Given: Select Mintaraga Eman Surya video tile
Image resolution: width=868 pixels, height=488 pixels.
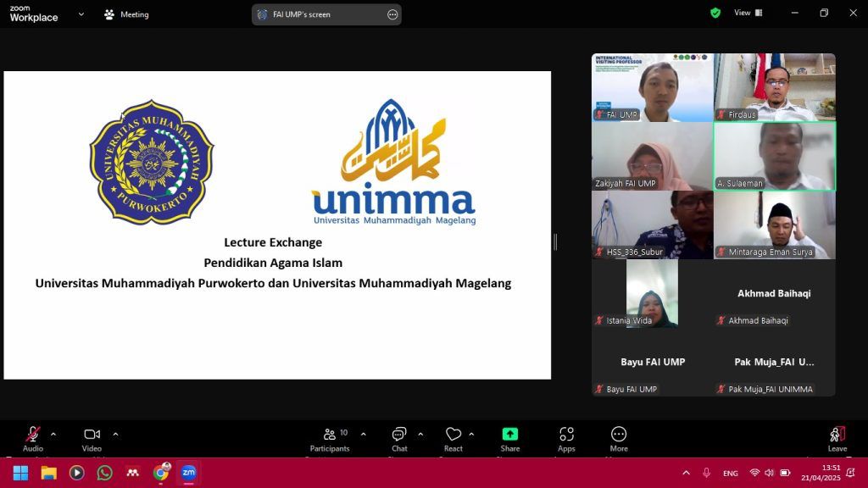Looking at the screenshot, I should 775,225.
